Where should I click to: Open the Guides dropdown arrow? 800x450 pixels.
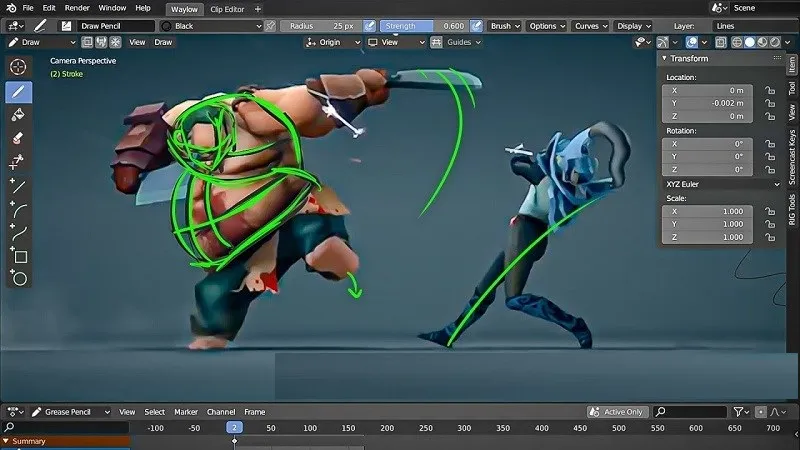coord(478,42)
